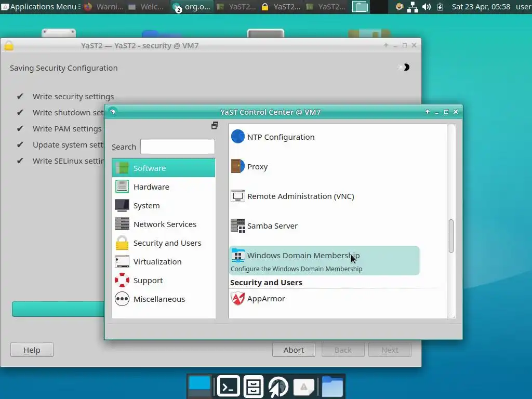Click the dark mode toggle icon in security window
532x399 pixels.
coord(404,67)
